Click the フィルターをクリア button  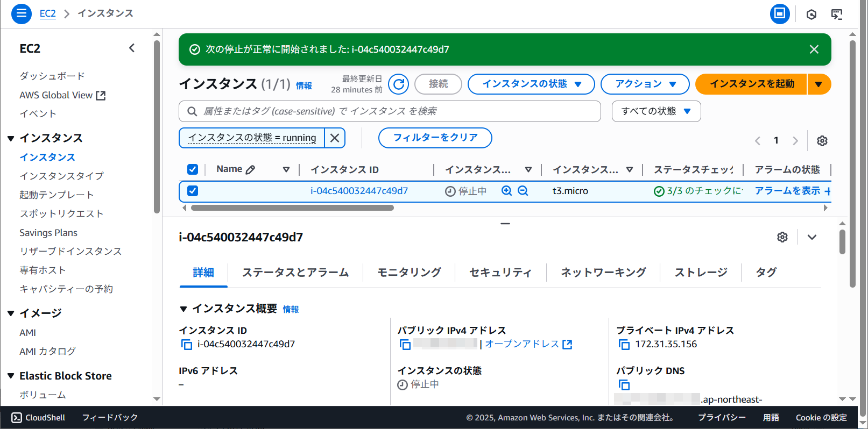(435, 138)
